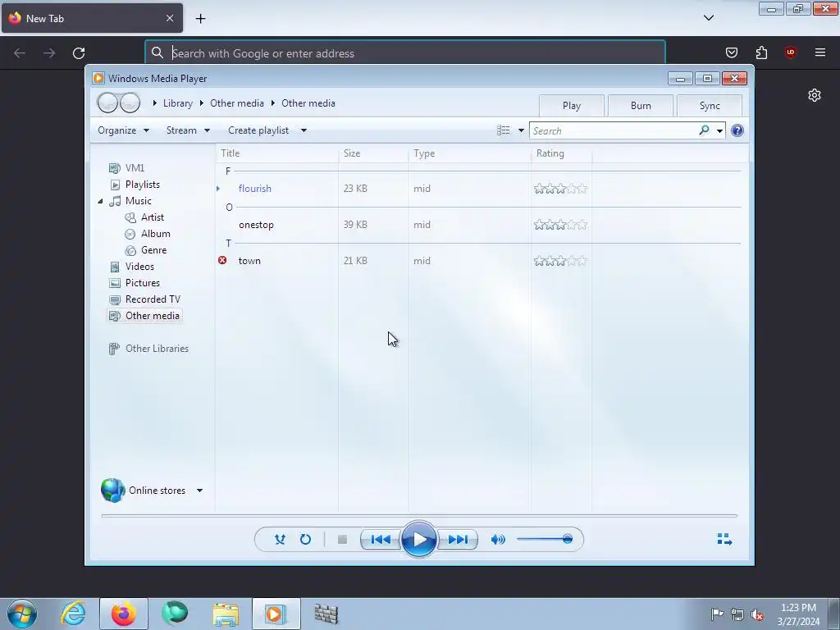Click first Other media breadcrumb

(237, 103)
